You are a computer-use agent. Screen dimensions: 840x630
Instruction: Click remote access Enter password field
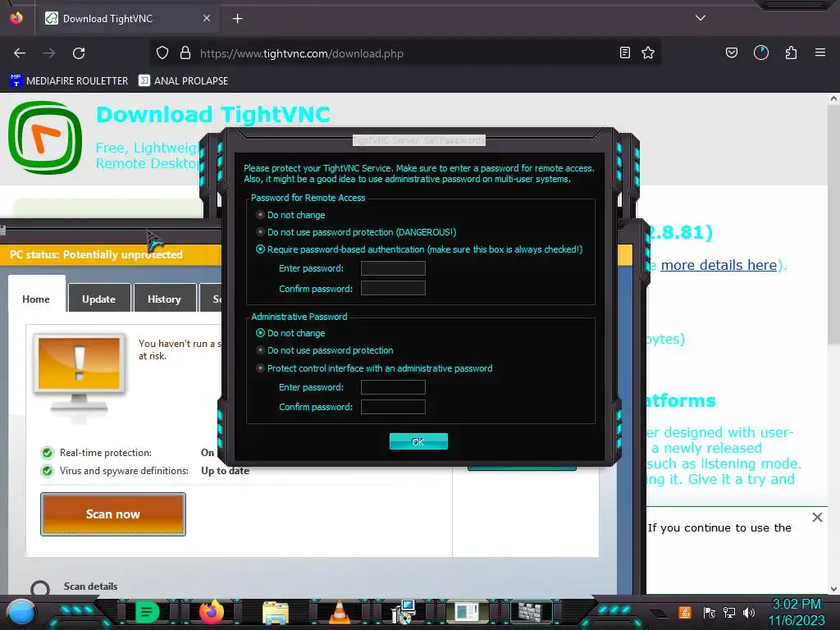pos(393,268)
